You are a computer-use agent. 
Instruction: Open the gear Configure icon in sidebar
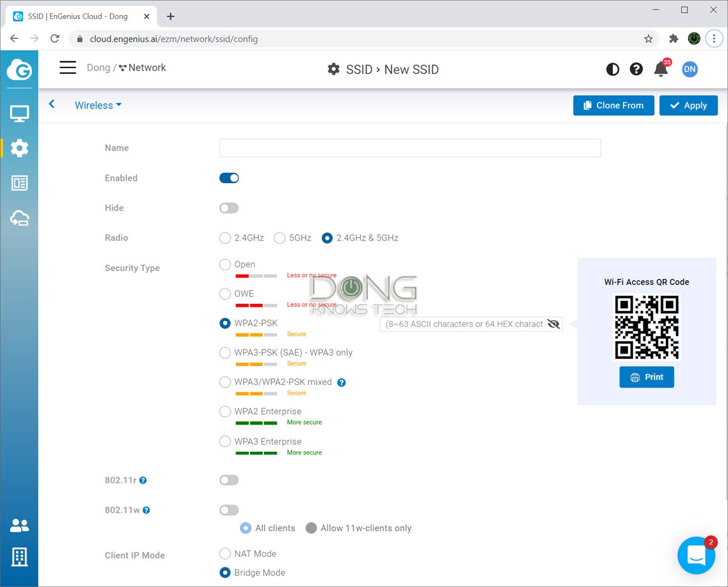19,148
